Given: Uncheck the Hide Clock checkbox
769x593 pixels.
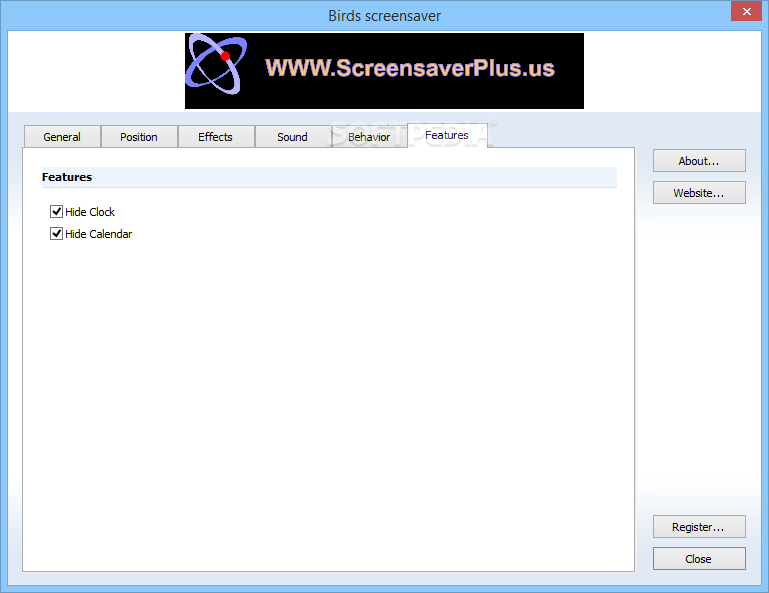Looking at the screenshot, I should point(56,211).
